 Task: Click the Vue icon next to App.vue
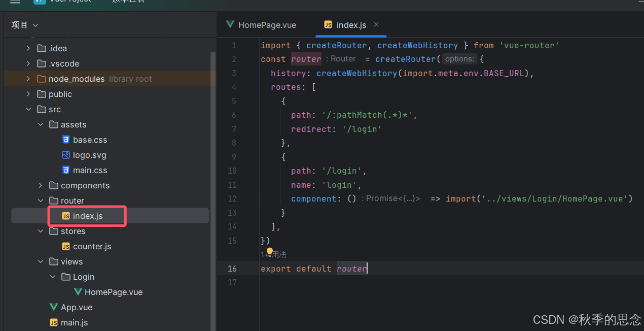54,307
